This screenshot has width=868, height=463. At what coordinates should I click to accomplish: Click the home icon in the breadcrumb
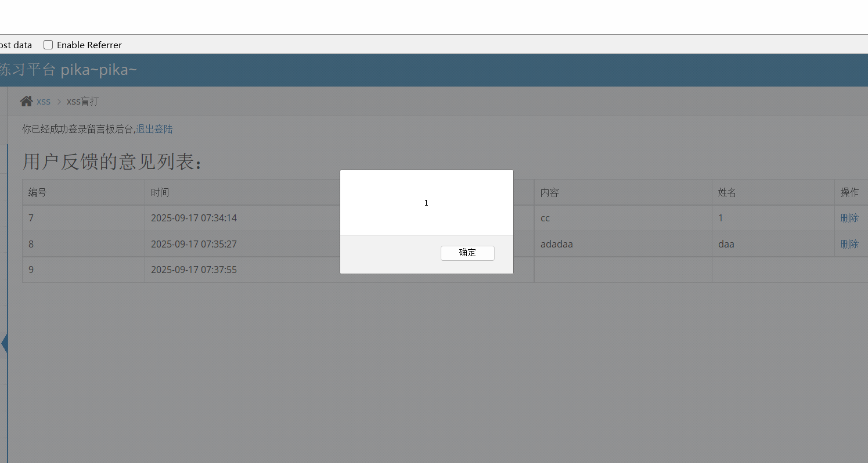[26, 101]
